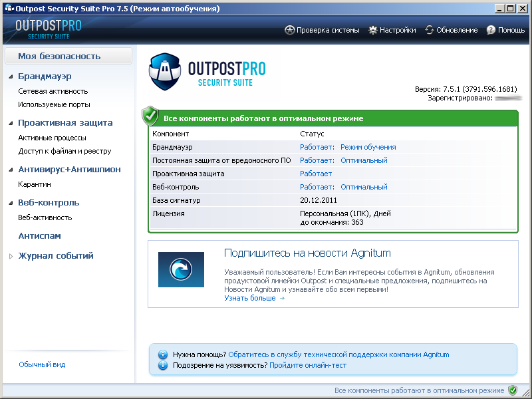Select Проактивная защита in the sidebar
Viewport: 532px width, 399px height.
click(x=65, y=123)
